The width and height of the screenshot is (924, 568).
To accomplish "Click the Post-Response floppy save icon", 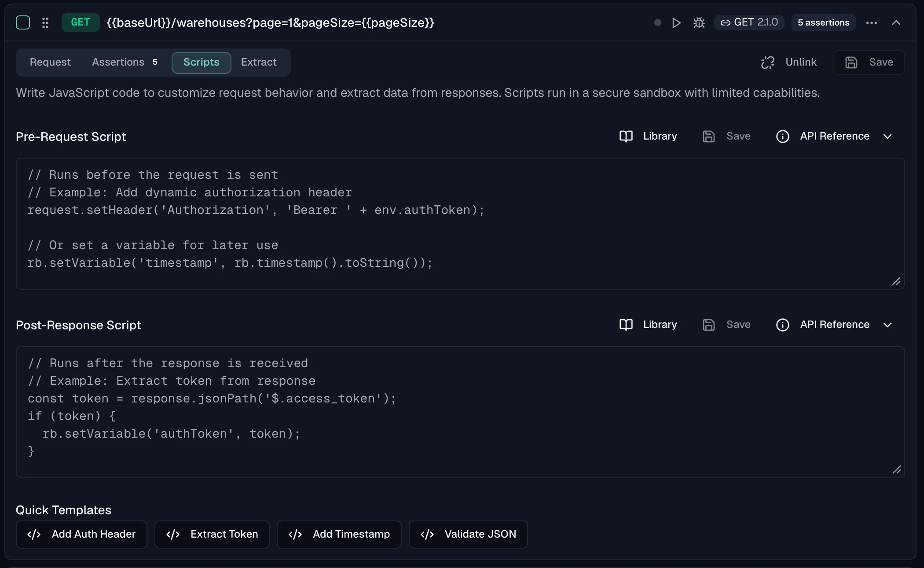I will (708, 325).
